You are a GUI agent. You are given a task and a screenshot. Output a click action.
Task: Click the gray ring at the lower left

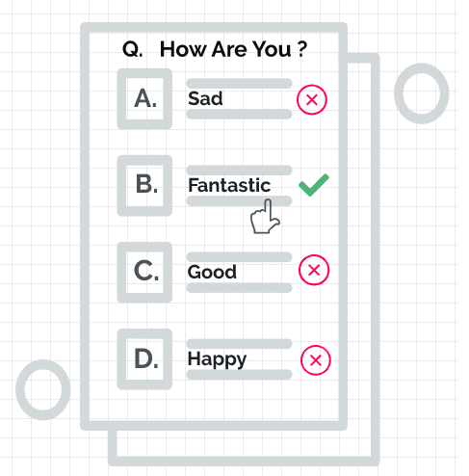tap(43, 389)
